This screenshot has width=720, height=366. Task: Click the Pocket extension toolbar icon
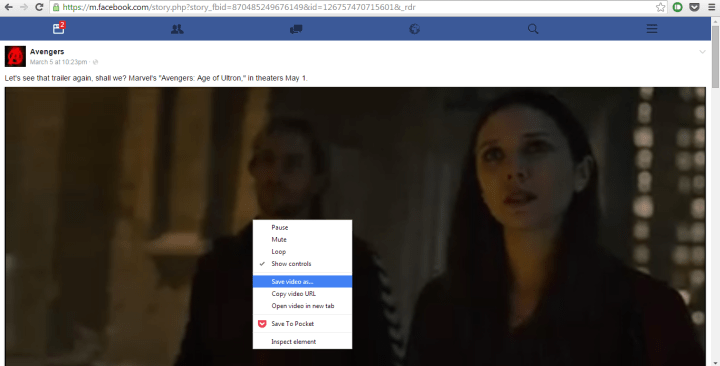click(x=694, y=7)
